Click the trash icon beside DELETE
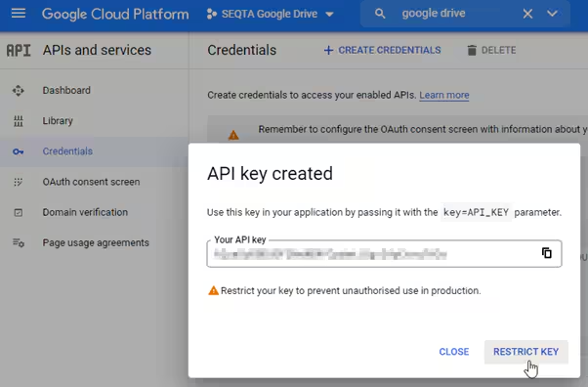The image size is (588, 387). [472, 50]
